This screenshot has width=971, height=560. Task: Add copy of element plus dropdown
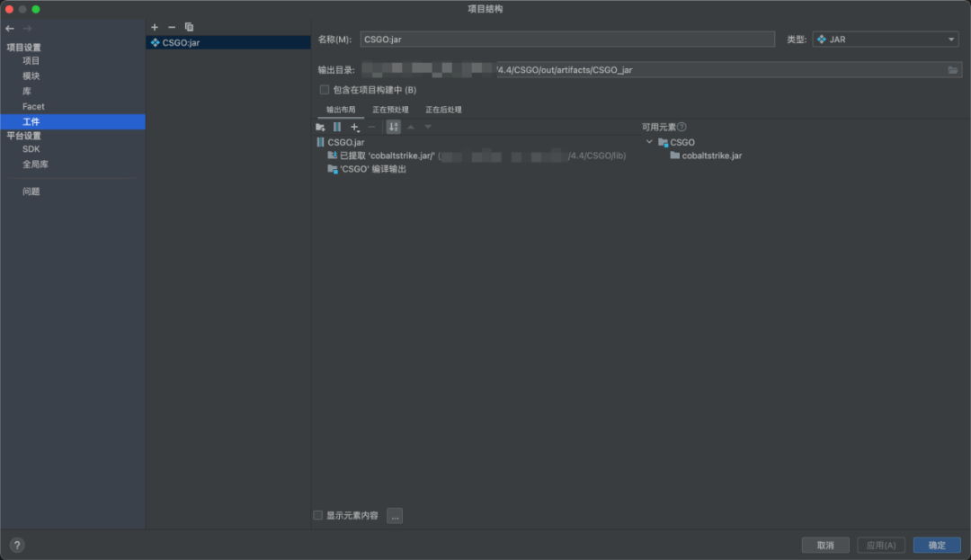355,127
